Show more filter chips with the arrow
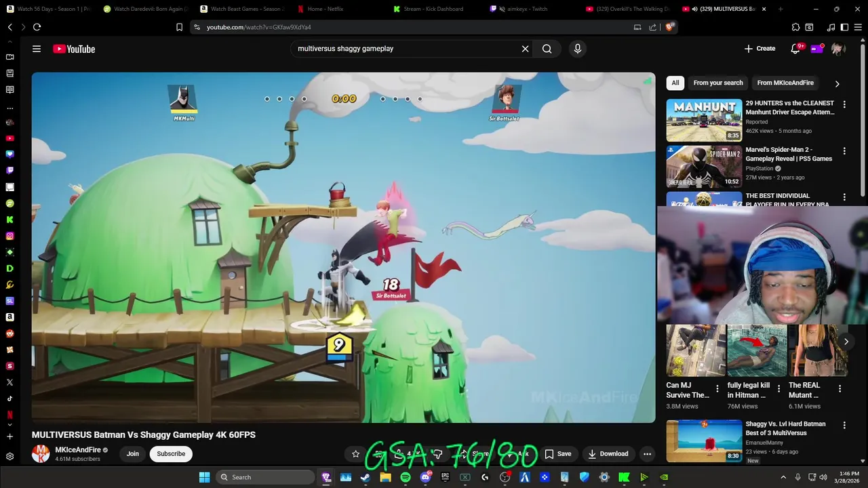The height and width of the screenshot is (488, 868). point(837,83)
